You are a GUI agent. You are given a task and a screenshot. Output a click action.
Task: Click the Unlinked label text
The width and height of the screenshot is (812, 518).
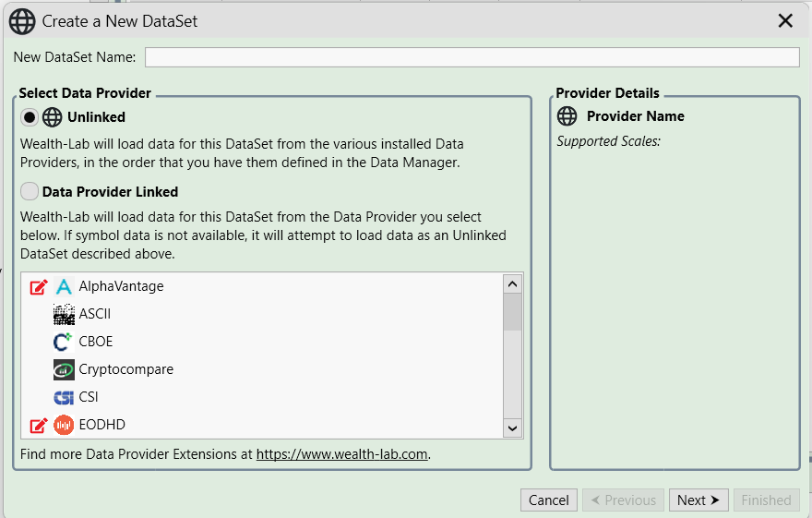[96, 117]
